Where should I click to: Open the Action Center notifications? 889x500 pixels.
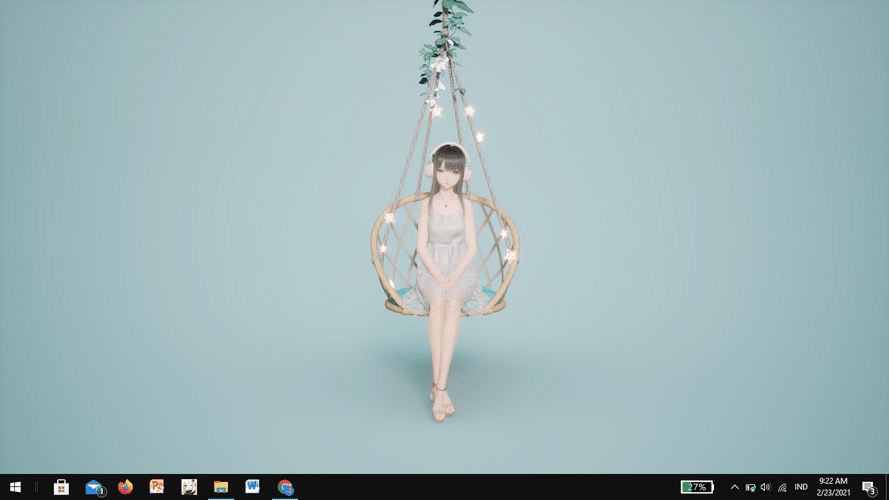[869, 487]
